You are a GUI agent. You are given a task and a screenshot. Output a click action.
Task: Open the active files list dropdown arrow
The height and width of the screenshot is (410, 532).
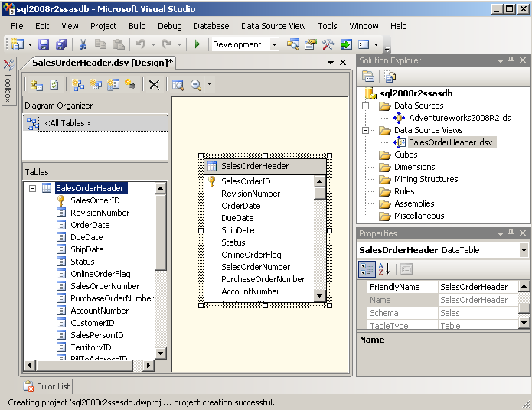331,63
